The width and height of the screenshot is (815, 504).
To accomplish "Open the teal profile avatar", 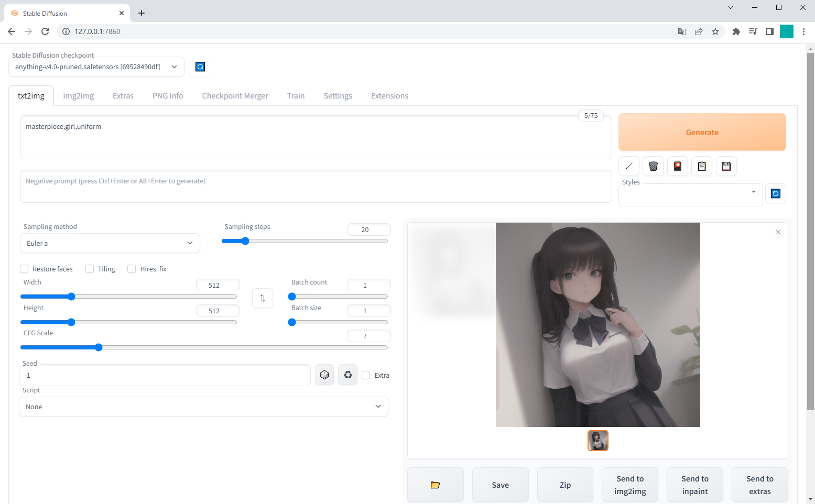I will [x=787, y=31].
